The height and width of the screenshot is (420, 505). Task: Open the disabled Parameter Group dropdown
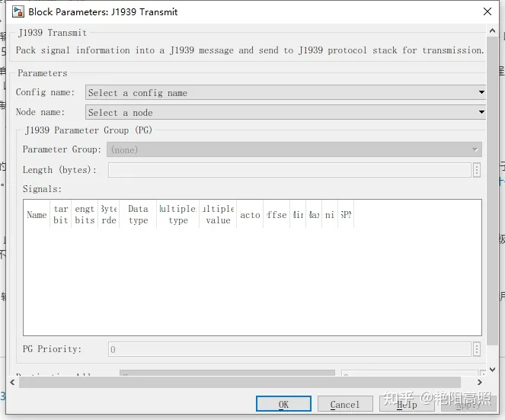coord(294,149)
